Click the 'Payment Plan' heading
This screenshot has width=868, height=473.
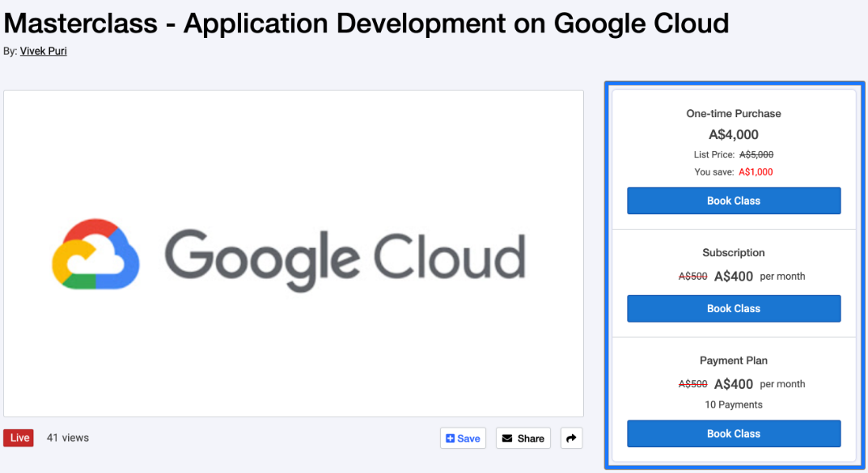[734, 361]
